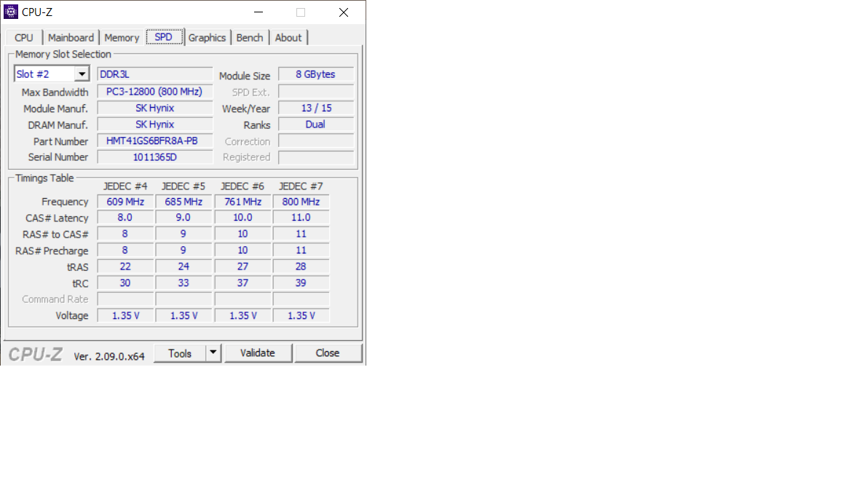
Task: Select the DDR3L memory type field
Action: tap(155, 74)
